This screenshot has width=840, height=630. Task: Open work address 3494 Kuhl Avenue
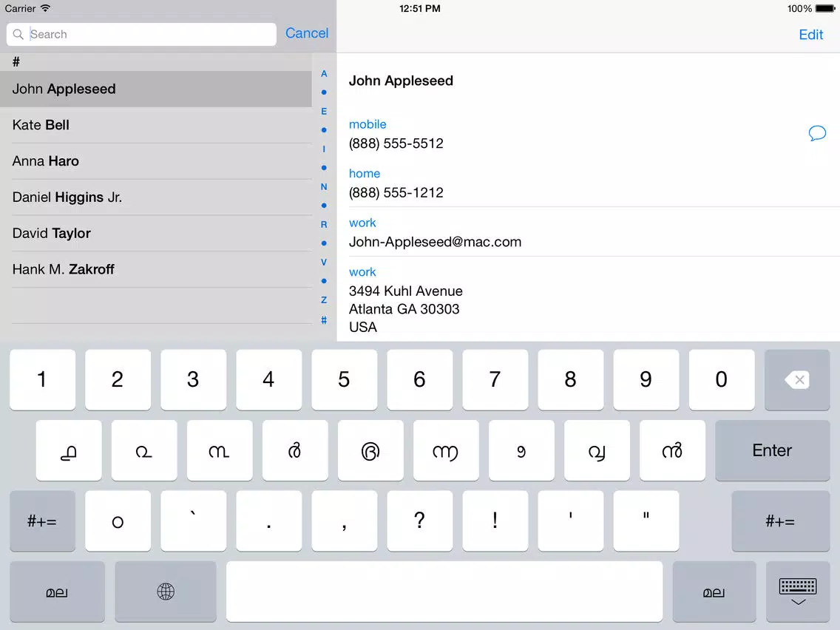405,309
